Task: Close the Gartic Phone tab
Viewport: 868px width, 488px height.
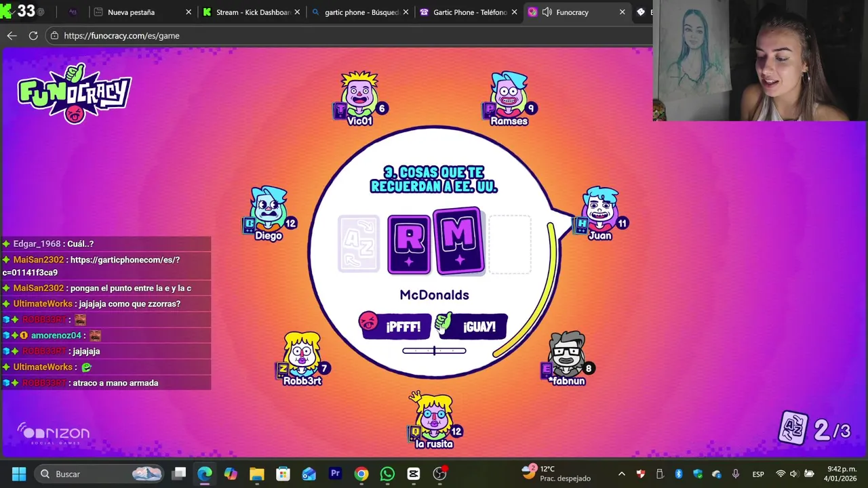Action: [x=514, y=12]
